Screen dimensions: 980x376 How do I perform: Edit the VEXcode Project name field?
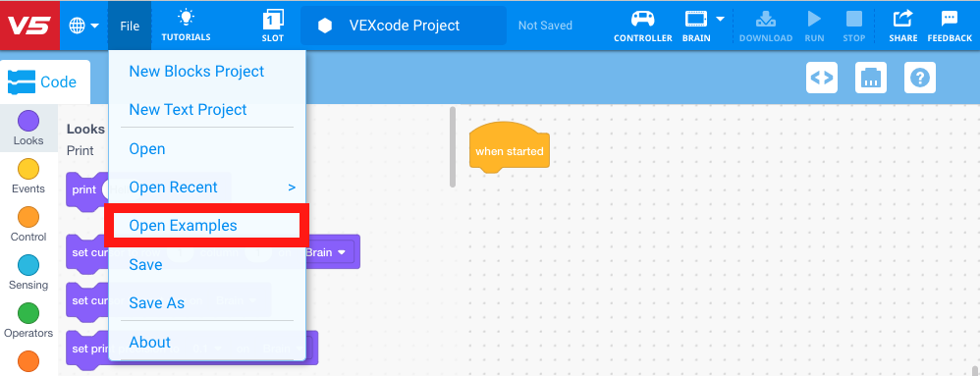tap(404, 26)
